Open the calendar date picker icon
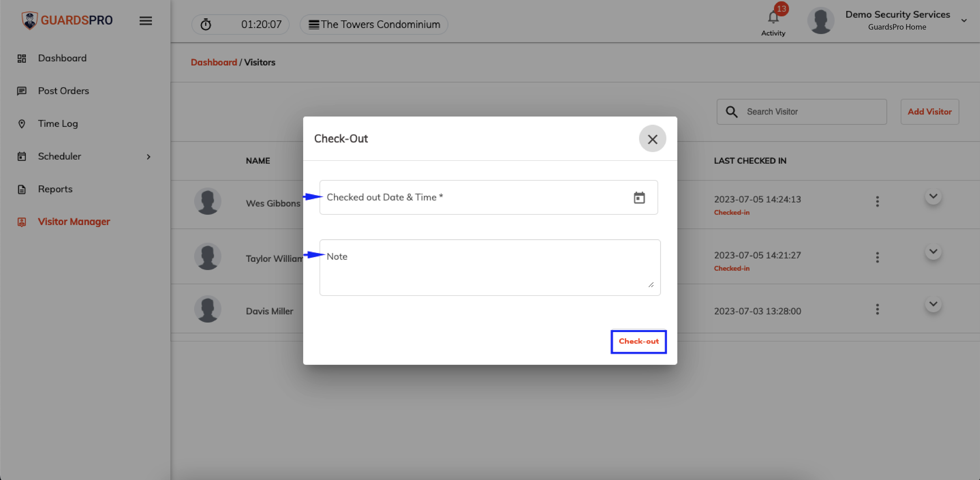The height and width of the screenshot is (480, 980). [639, 198]
